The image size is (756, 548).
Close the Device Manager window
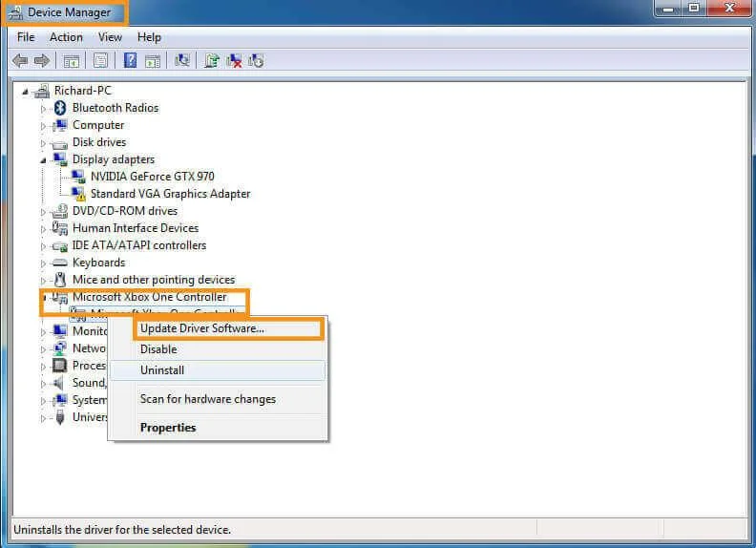729,9
